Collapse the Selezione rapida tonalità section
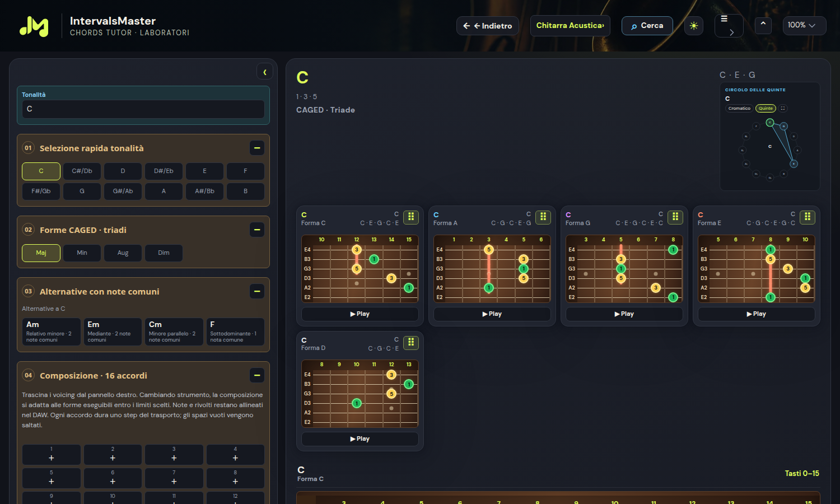 pyautogui.click(x=257, y=148)
